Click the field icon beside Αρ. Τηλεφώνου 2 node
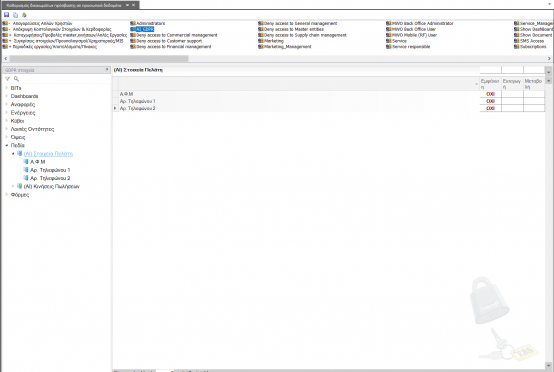The image size is (554, 372). tap(26, 178)
